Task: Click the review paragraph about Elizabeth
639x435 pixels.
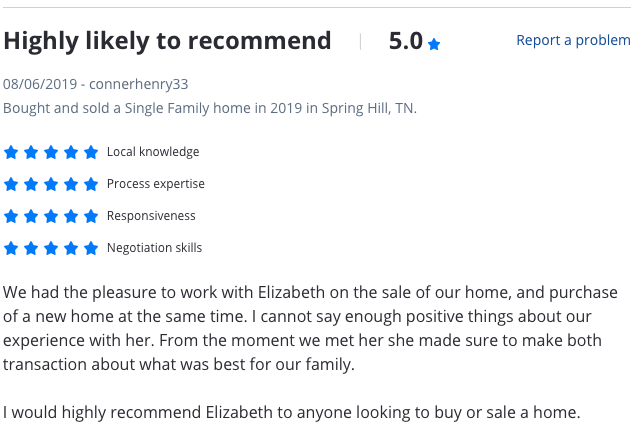Action: pyautogui.click(x=305, y=328)
